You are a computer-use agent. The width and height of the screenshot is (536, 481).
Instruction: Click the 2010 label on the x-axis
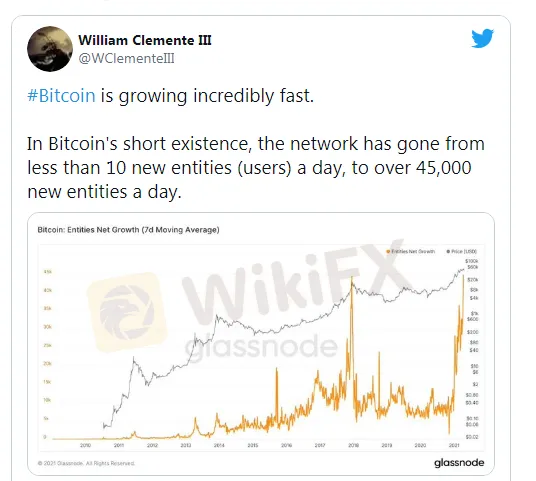[85, 445]
